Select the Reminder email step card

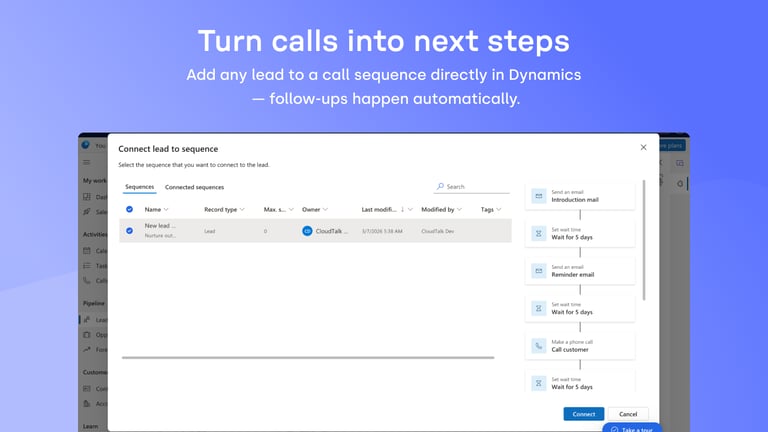click(x=580, y=271)
